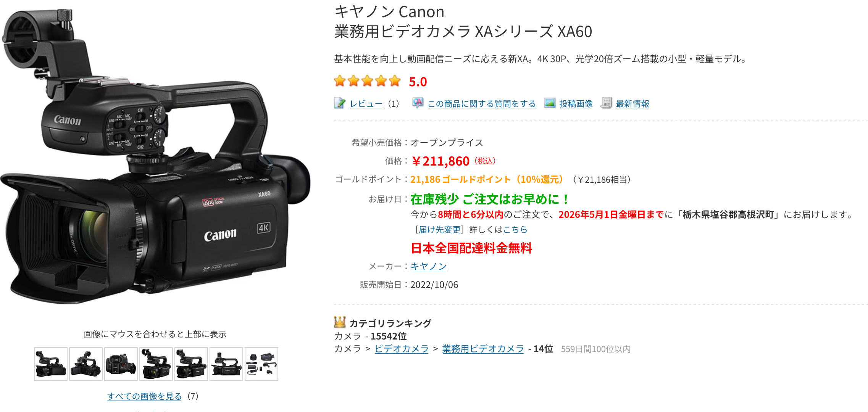This screenshot has height=412, width=868.
Task: Click the こちら delivery details link
Action: tap(515, 230)
